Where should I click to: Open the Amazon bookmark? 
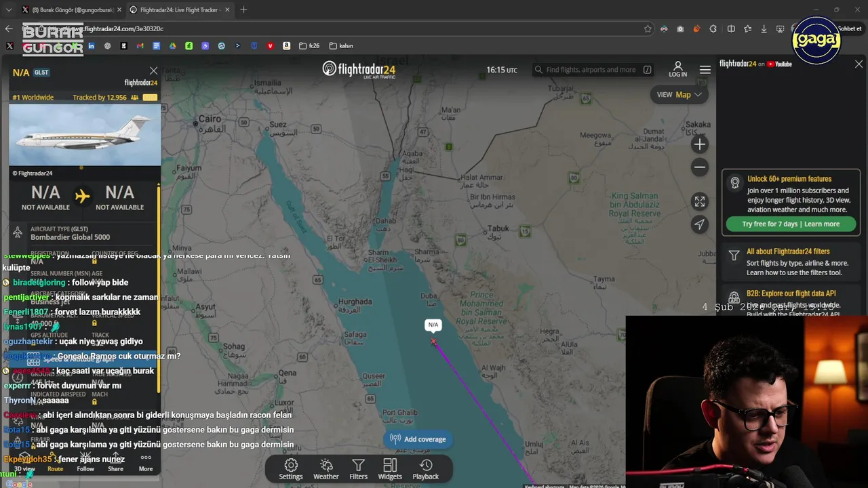pos(286,46)
